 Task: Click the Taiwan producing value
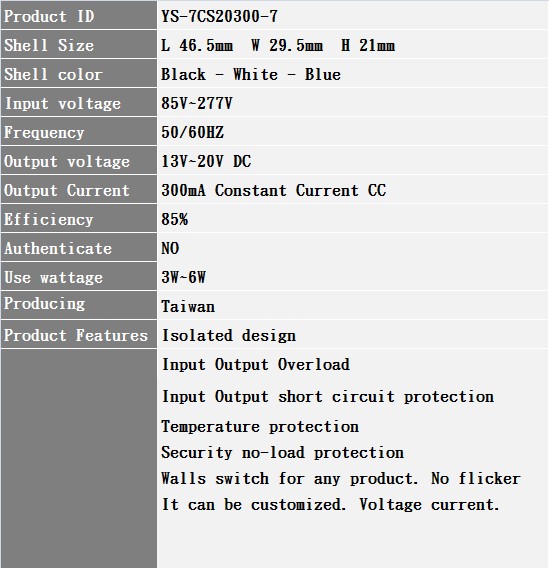(x=188, y=306)
